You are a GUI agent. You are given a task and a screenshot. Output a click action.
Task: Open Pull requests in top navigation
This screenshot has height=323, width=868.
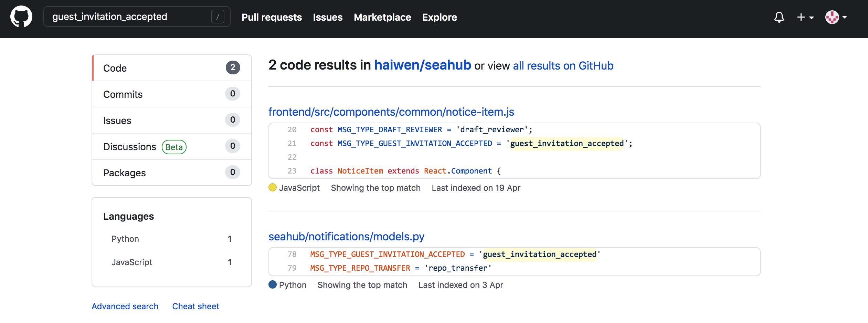point(272,17)
